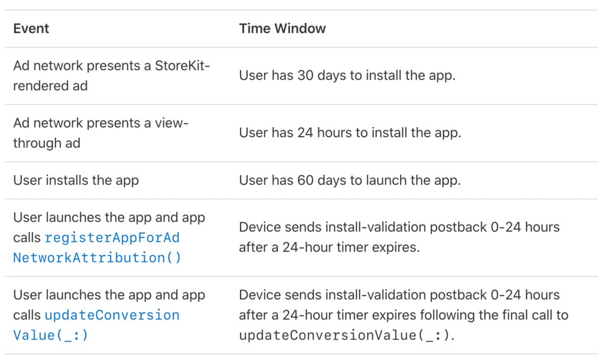605x364 pixels.
Task: Click "User has 24 hours to install the app"
Action: (350, 133)
